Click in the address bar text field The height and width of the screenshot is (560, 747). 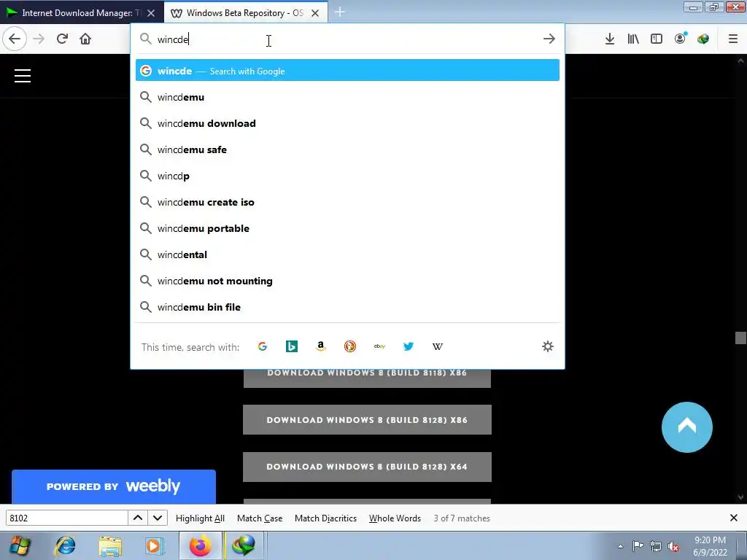[348, 39]
